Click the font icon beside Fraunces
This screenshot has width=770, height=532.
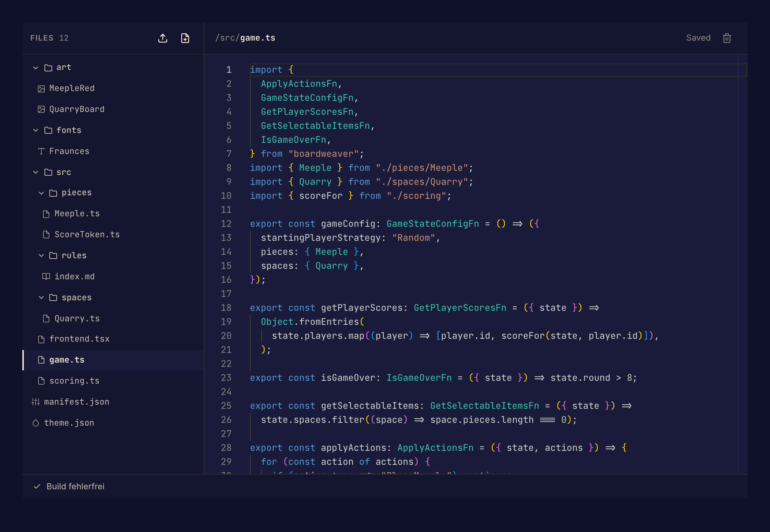pos(41,151)
